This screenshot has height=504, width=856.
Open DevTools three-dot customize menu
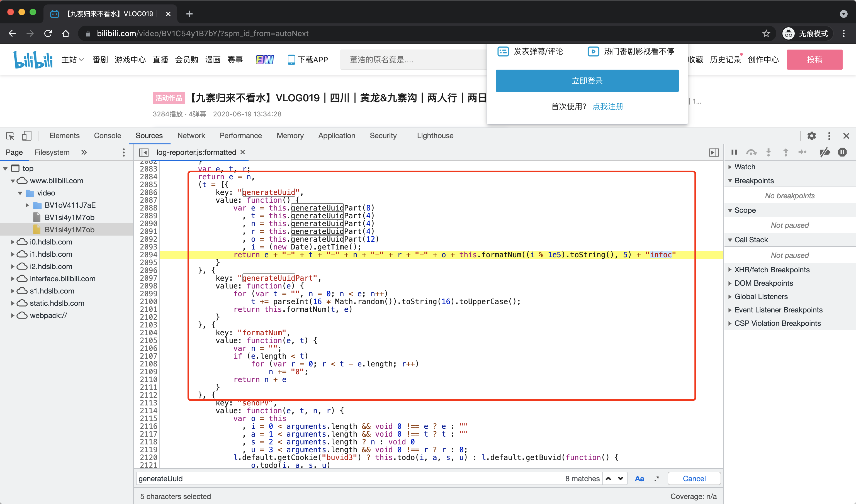point(829,136)
